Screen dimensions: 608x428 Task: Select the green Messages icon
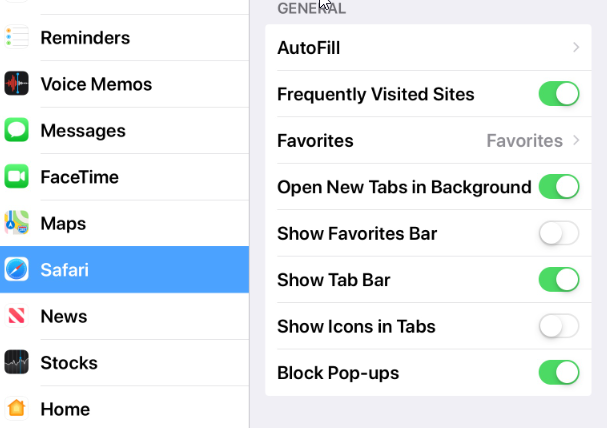tap(16, 131)
